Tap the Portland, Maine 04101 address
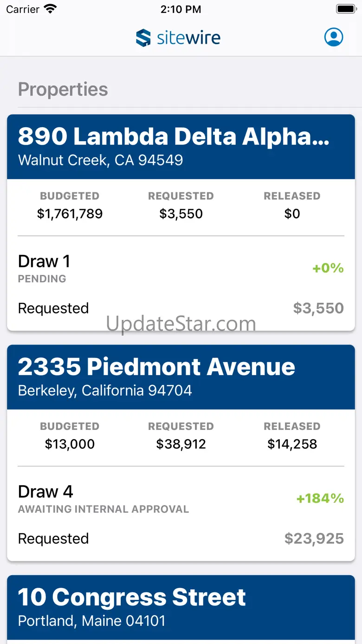The image size is (362, 644). [91, 621]
